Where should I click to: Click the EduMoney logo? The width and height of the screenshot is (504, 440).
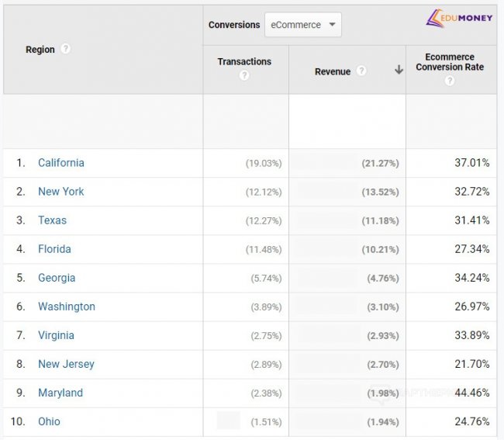pos(459,18)
